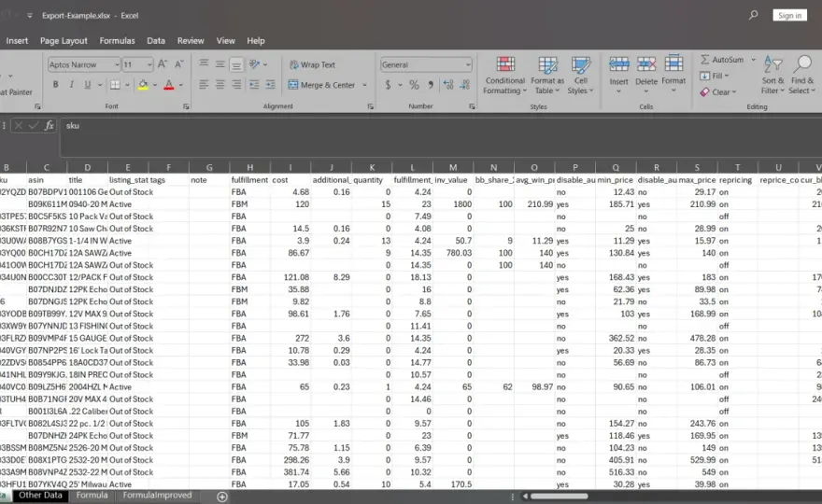Open the Data ribbon tab
822x504 pixels.
(x=156, y=40)
